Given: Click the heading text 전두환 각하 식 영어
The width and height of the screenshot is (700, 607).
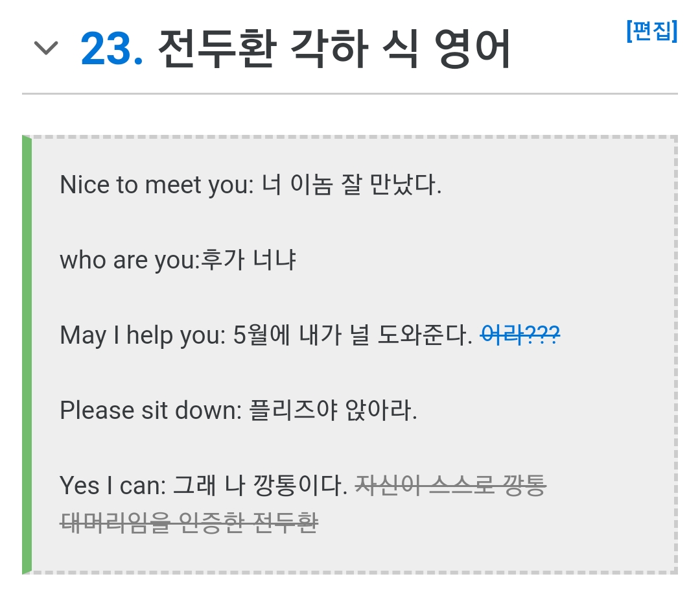Looking at the screenshot, I should pyautogui.click(x=334, y=48).
